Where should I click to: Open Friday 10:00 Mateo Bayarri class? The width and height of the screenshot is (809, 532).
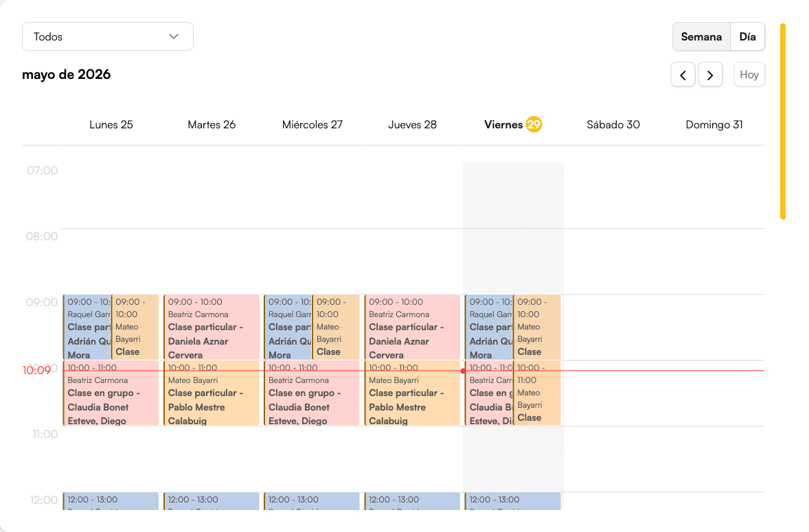(536, 393)
